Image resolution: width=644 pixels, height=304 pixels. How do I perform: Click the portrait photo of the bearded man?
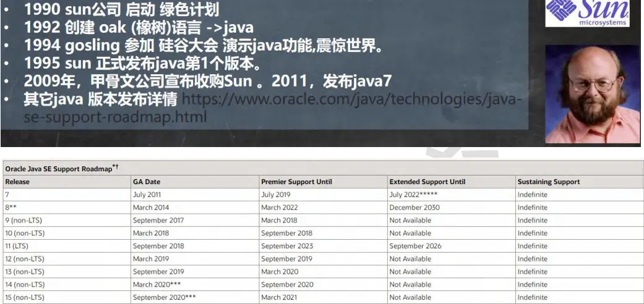point(593,94)
